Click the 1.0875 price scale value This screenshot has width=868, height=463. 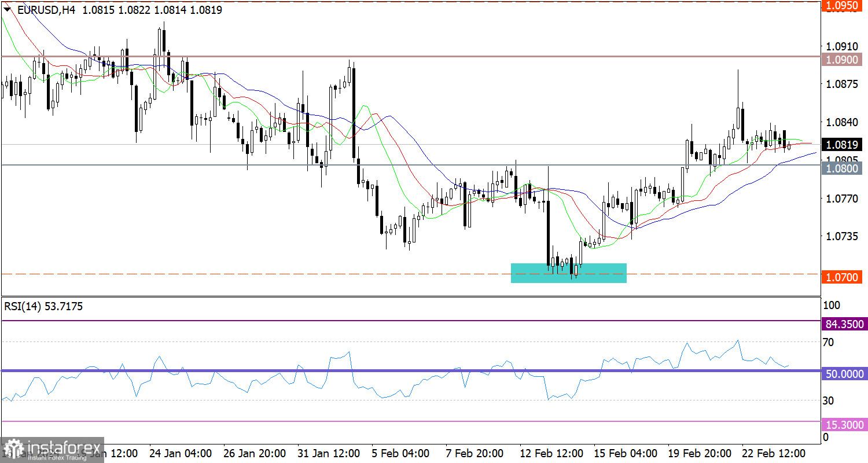pos(843,84)
